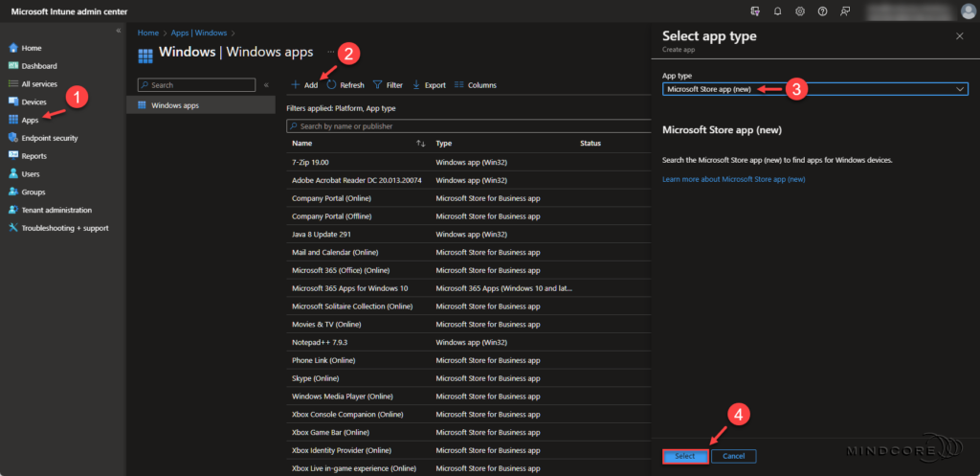Open Company Portal (Offline) app

tap(332, 216)
